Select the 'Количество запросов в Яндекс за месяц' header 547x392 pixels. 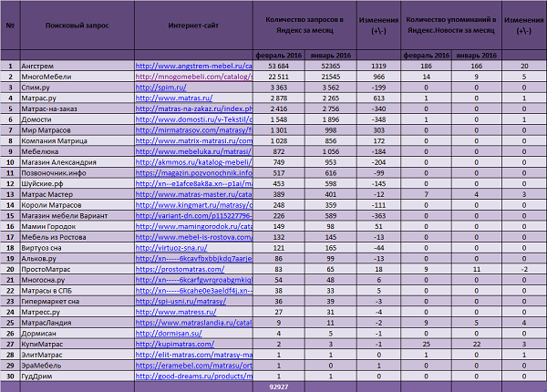click(304, 26)
